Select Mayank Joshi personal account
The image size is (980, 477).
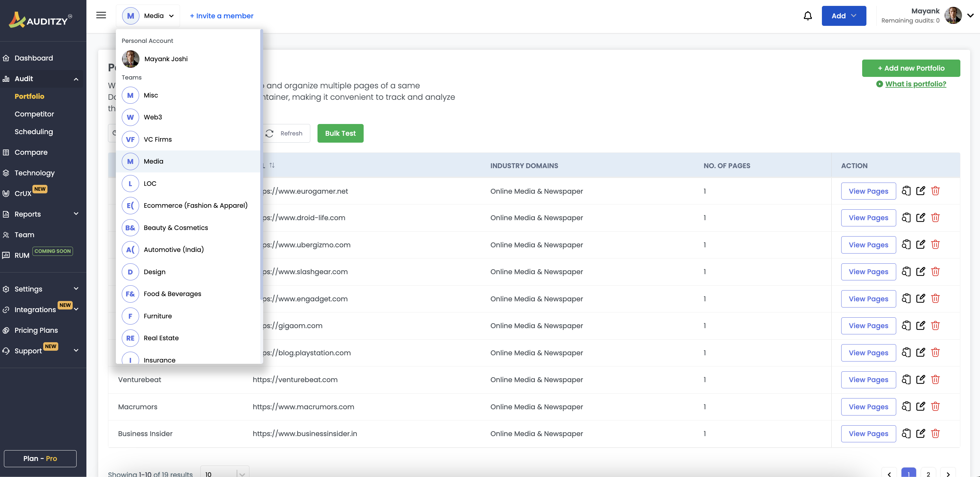click(188, 59)
